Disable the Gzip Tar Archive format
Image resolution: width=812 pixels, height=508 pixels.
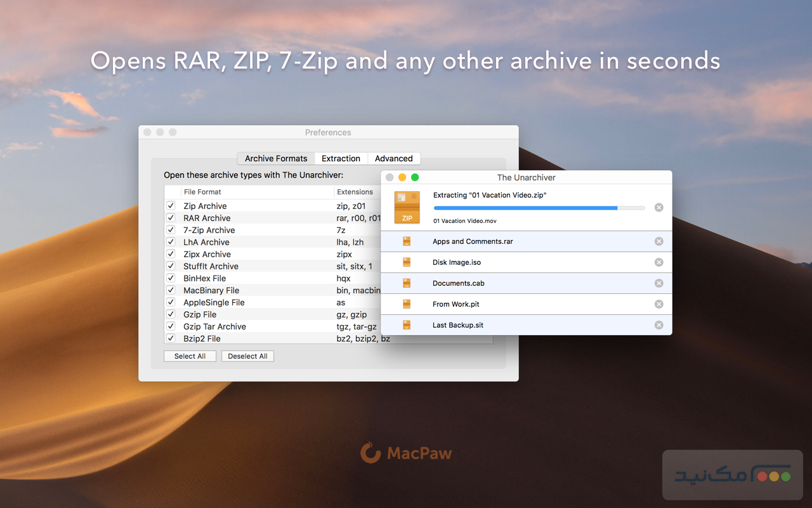click(x=171, y=326)
